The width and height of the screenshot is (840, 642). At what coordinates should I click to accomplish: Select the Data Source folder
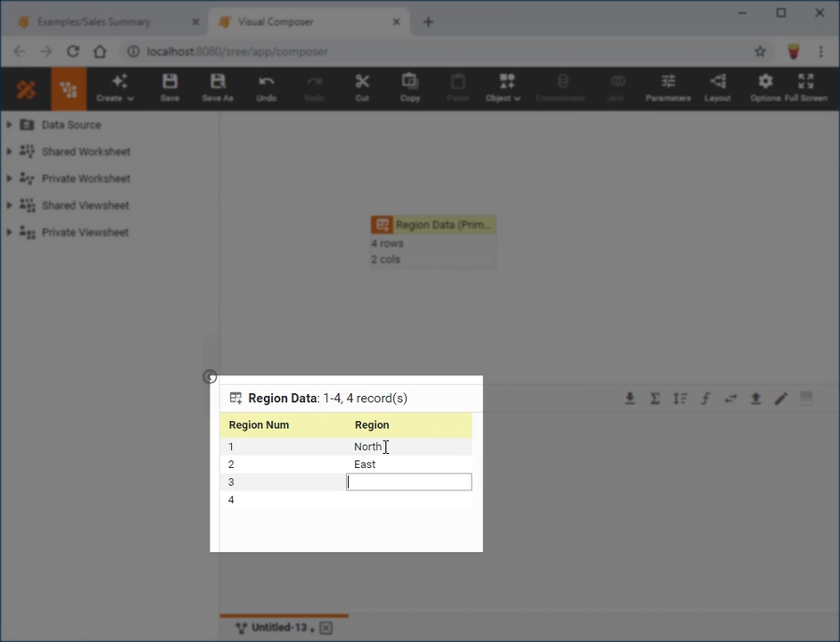[71, 125]
